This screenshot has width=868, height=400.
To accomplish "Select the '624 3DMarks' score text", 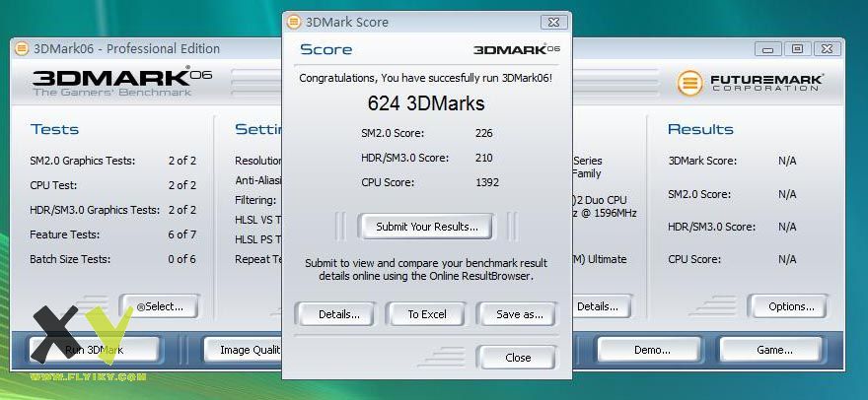I will [x=426, y=103].
